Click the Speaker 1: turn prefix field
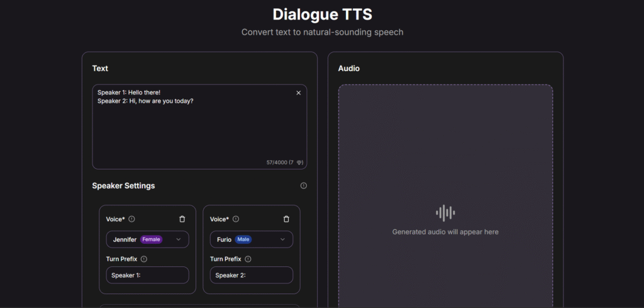 pos(147,275)
